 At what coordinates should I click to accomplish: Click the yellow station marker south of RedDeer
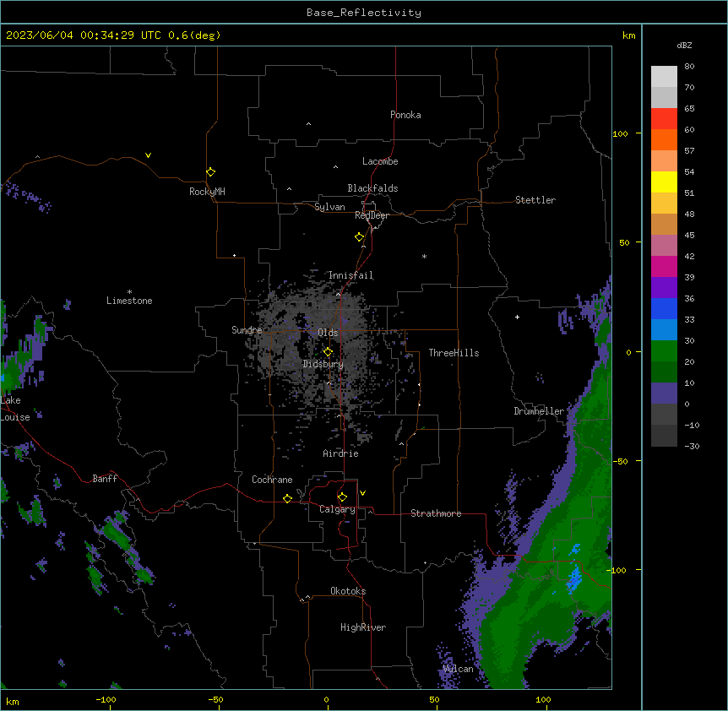(x=360, y=237)
